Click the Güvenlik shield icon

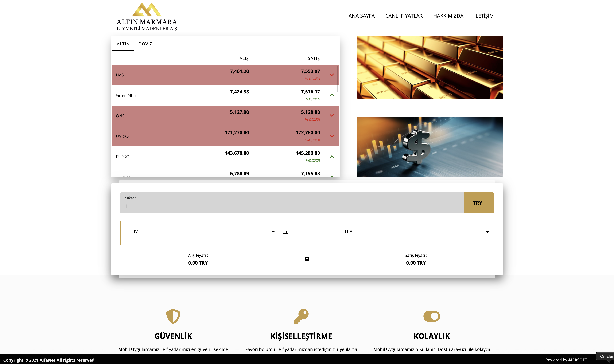point(173,316)
